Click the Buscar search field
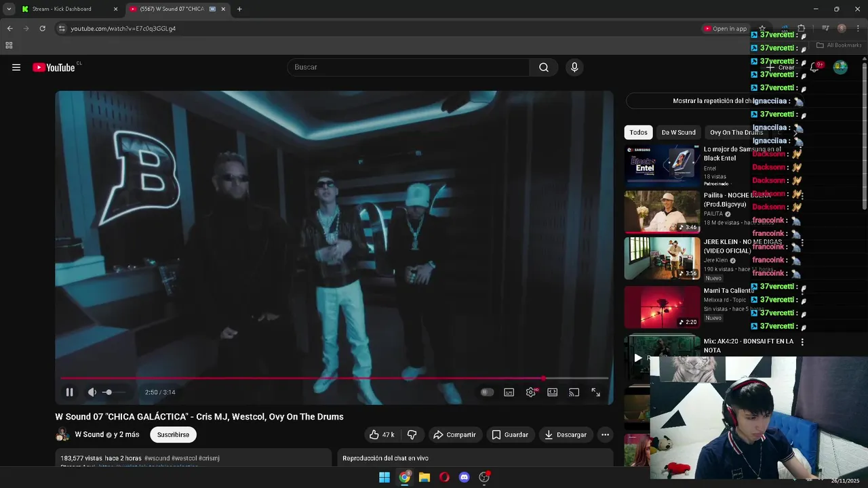The image size is (868, 488). pos(408,67)
